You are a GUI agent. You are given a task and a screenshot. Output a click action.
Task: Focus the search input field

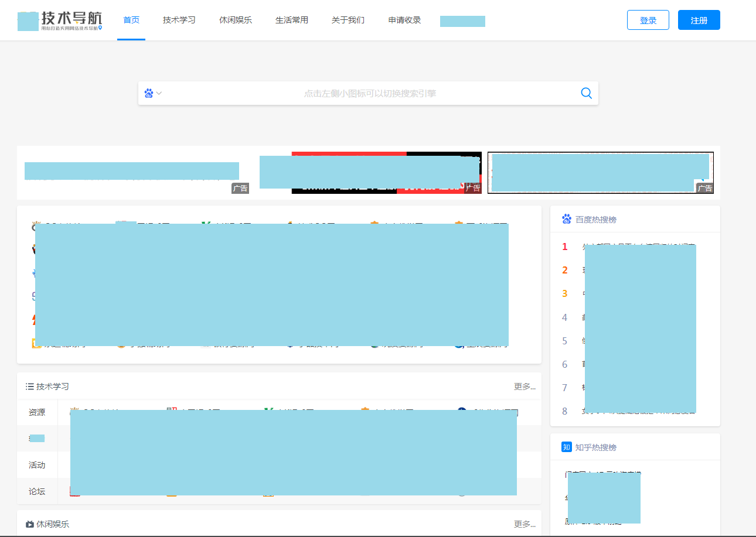[x=369, y=93]
